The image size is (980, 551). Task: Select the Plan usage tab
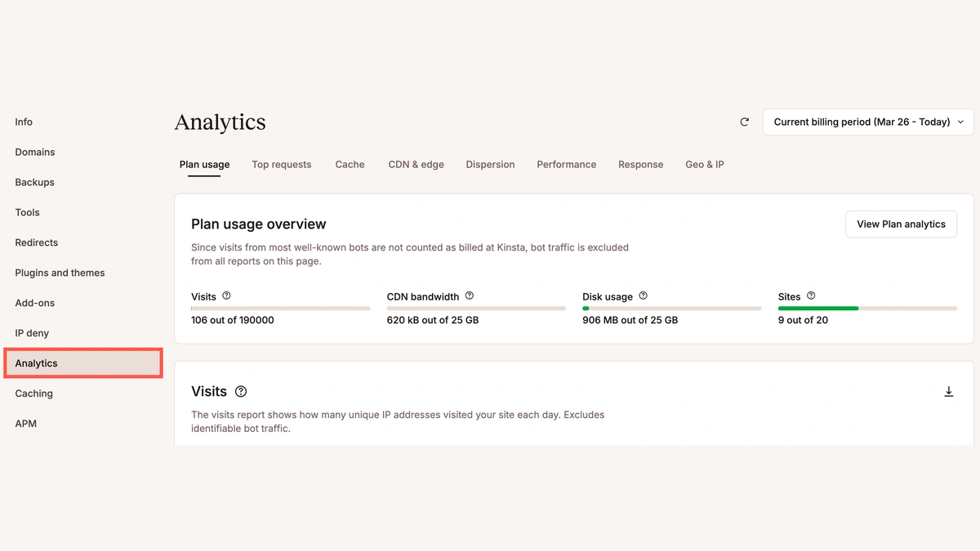click(204, 164)
